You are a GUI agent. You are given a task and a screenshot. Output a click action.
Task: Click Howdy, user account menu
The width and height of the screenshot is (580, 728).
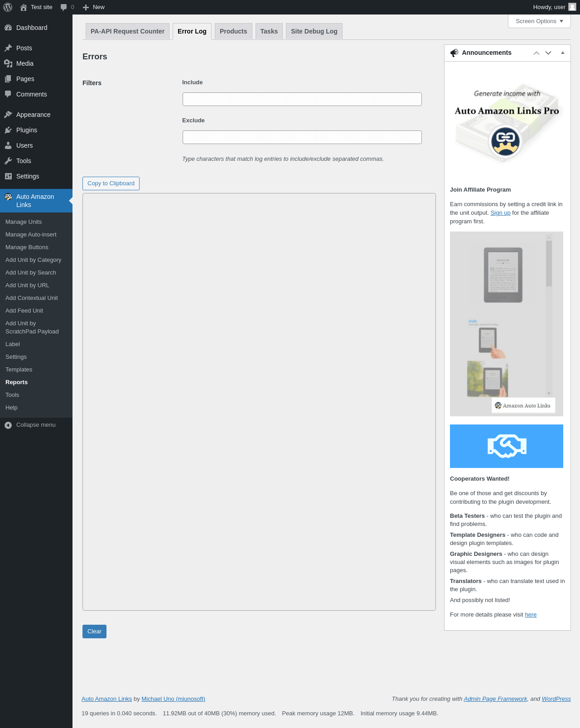coord(554,7)
